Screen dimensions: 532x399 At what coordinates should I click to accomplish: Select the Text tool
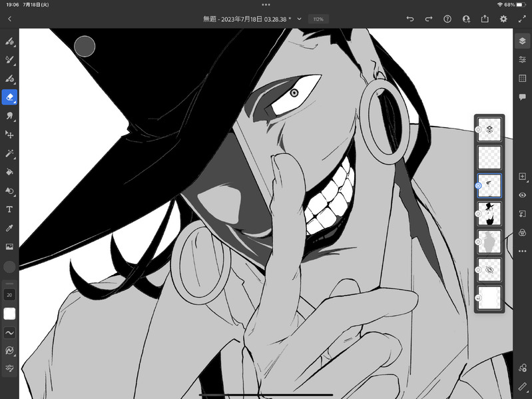(x=9, y=209)
